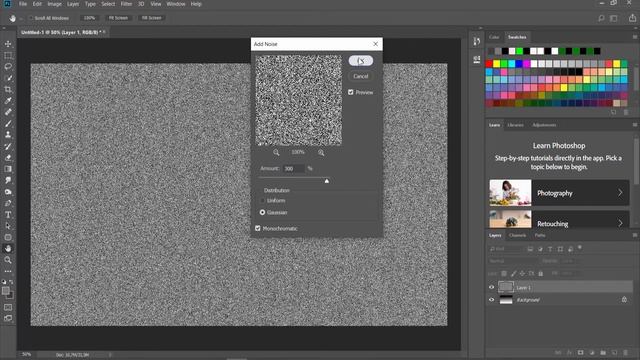
Task: Confirm Add Noise with OK button
Action: [x=361, y=60]
